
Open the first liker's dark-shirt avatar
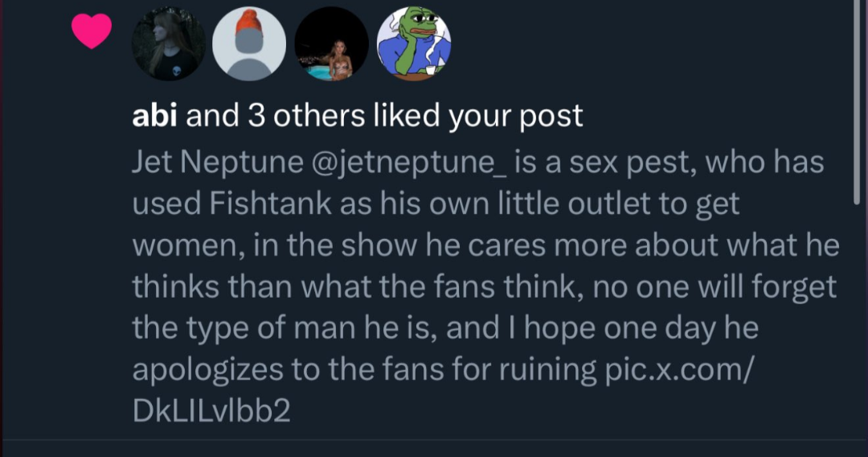[169, 43]
